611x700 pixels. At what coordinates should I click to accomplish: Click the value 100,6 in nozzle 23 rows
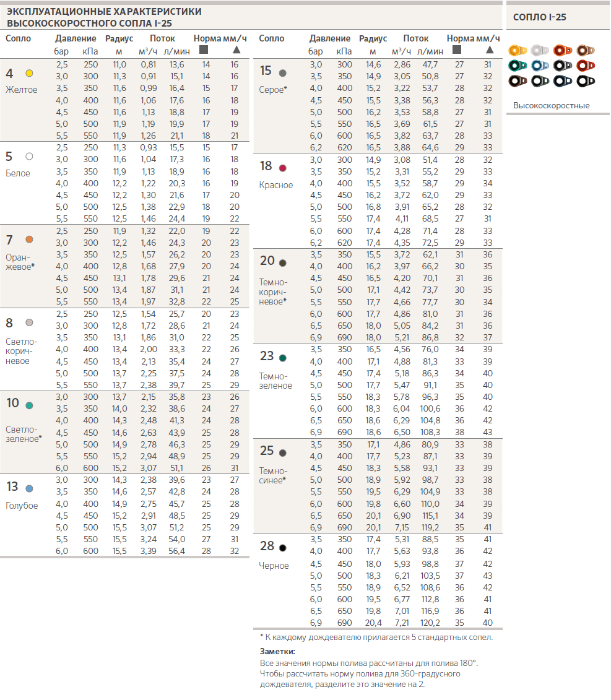click(430, 409)
